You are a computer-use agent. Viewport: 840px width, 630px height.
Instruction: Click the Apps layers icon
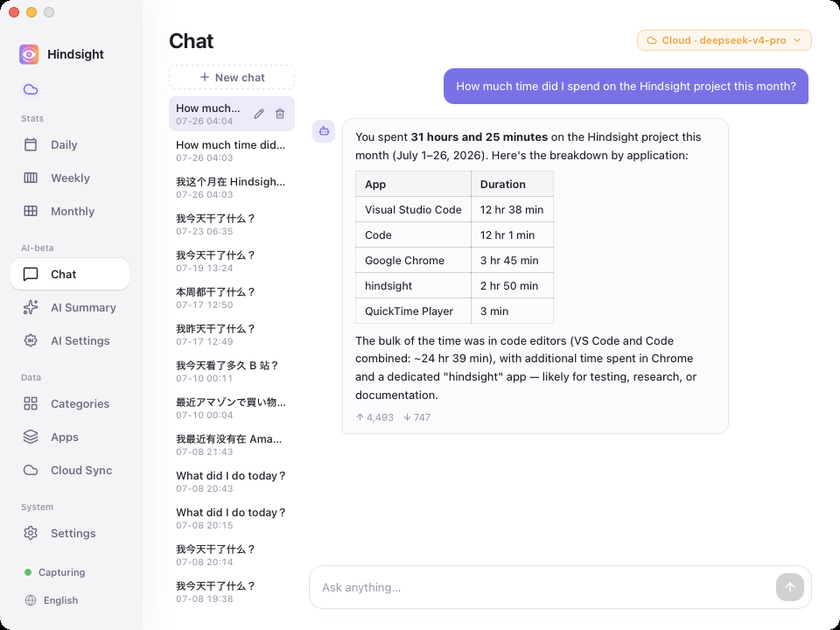coord(31,437)
